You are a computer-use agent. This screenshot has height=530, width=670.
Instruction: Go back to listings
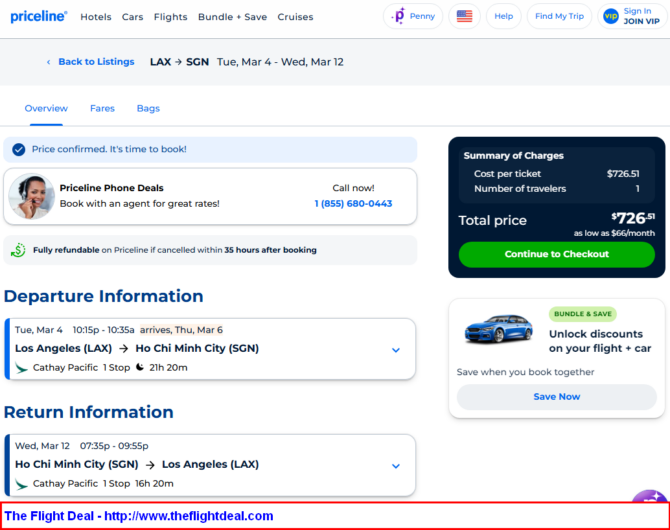[90, 62]
